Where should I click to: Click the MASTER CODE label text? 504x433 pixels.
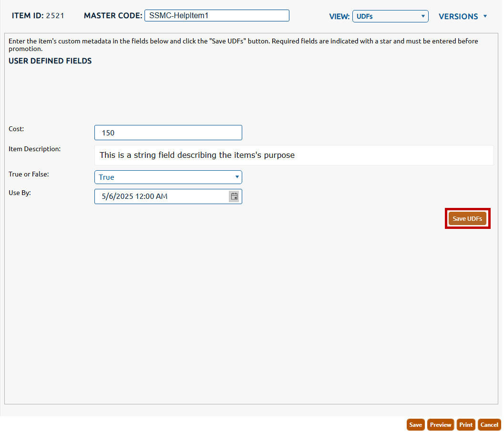[113, 16]
